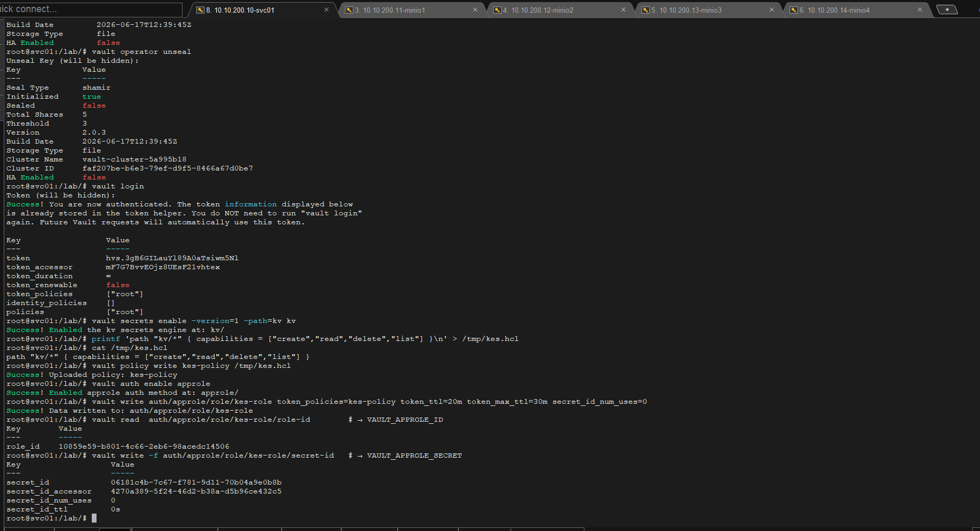Click the secret_id_ttl 0s value

(x=116, y=509)
